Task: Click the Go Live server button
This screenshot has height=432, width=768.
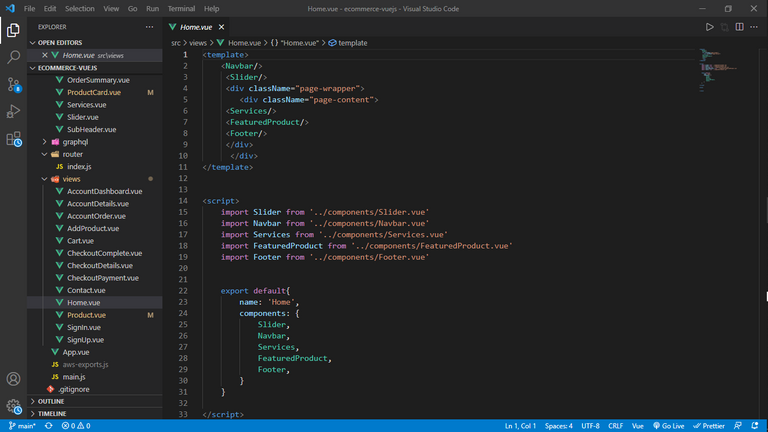Action: point(669,426)
